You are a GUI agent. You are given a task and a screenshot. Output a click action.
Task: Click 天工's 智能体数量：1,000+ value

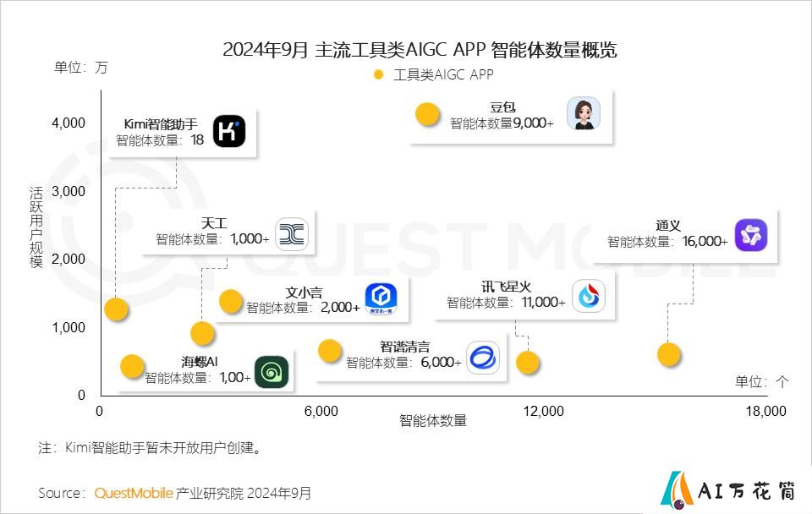tap(213, 239)
